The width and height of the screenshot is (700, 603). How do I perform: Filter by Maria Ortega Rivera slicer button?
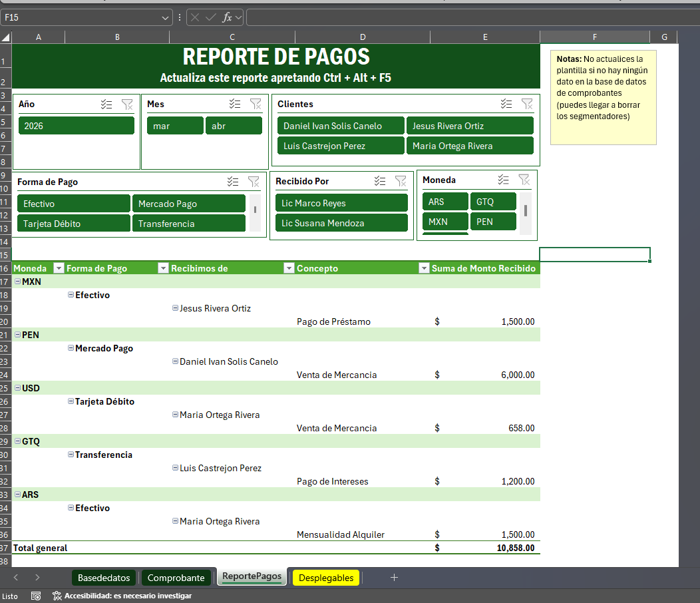tap(470, 146)
